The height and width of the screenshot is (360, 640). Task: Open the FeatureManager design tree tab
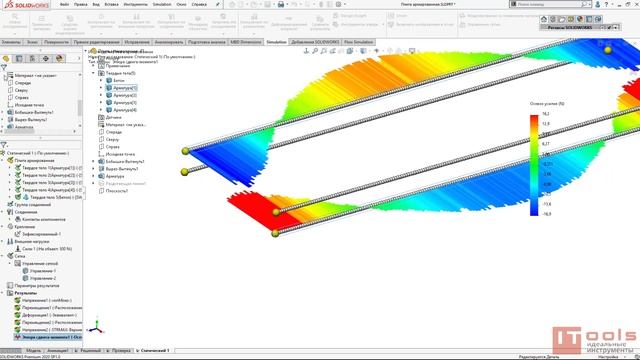click(6, 58)
